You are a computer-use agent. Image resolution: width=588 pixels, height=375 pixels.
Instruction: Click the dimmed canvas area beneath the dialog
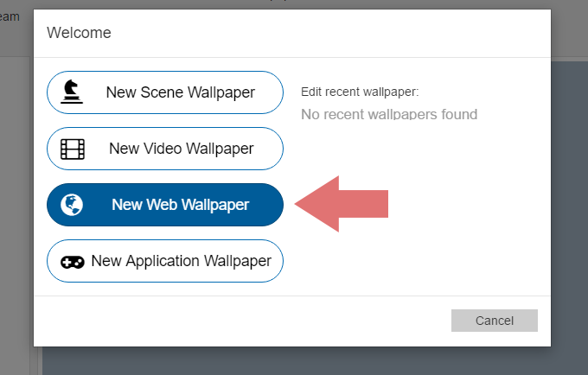pyautogui.click(x=294, y=361)
